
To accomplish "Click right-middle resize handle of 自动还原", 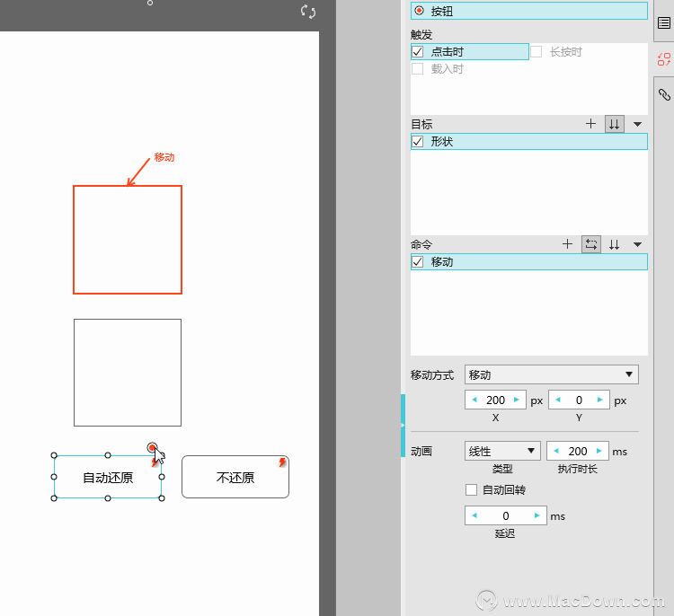I will click(162, 477).
